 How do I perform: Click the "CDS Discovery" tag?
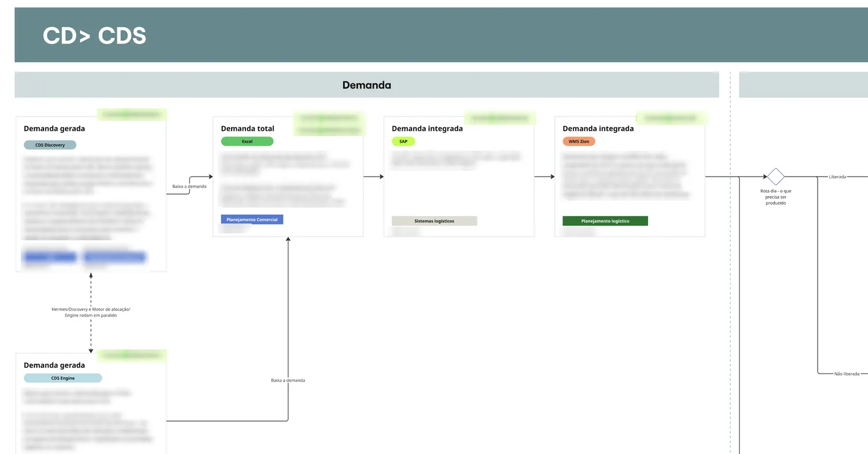50,145
